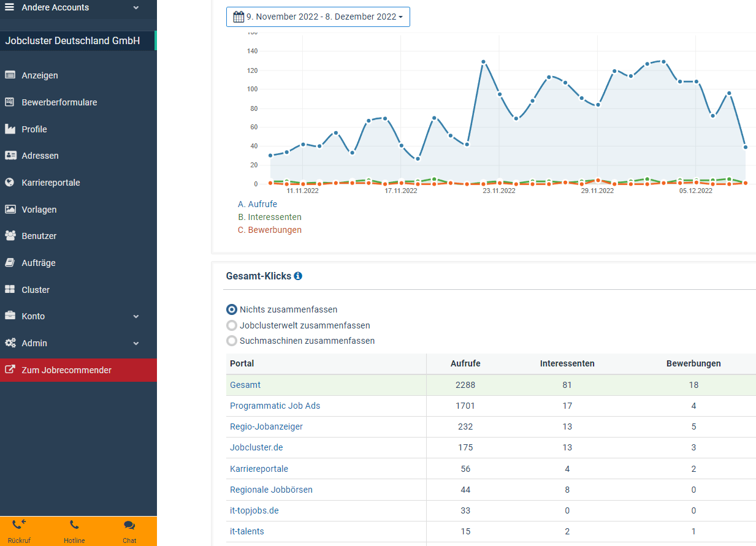The height and width of the screenshot is (546, 756).
Task: Click the Cluster grid icon
Action: click(10, 290)
